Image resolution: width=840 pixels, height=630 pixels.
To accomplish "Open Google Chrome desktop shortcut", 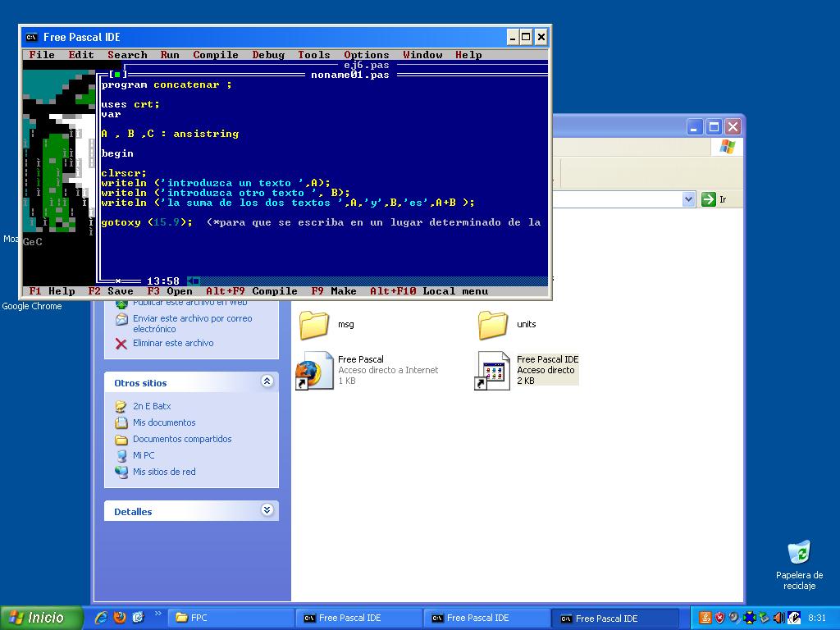I will coord(32,306).
